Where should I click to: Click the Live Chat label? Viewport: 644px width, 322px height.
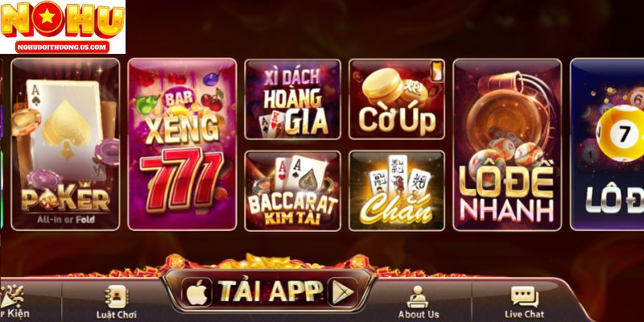pyautogui.click(x=525, y=314)
